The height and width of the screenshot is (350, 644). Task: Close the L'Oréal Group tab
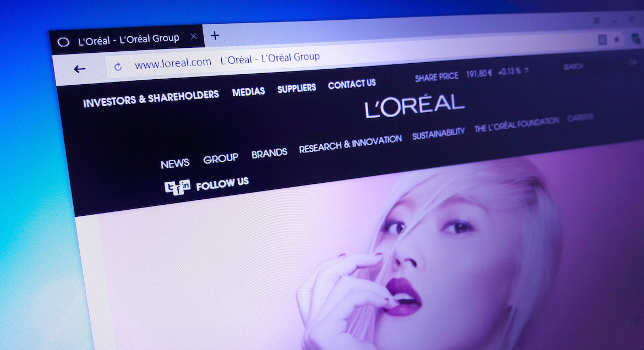[x=194, y=37]
